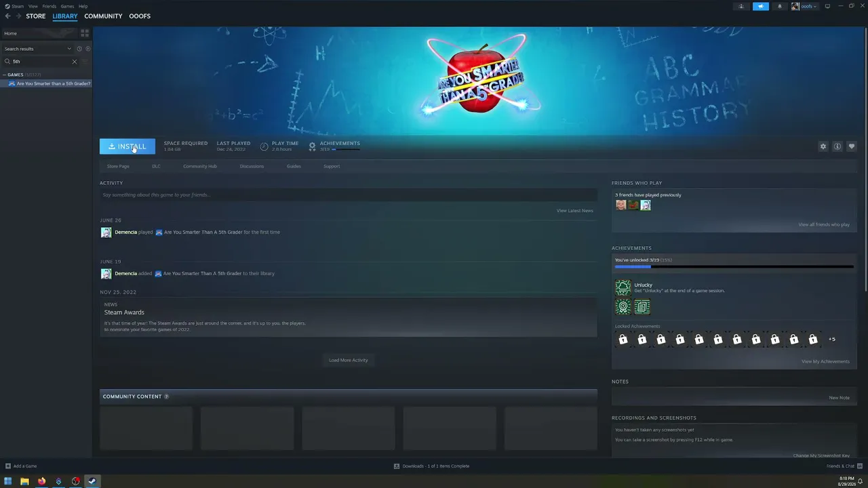The image size is (868, 488).
Task: Open the View menu
Action: [33, 6]
